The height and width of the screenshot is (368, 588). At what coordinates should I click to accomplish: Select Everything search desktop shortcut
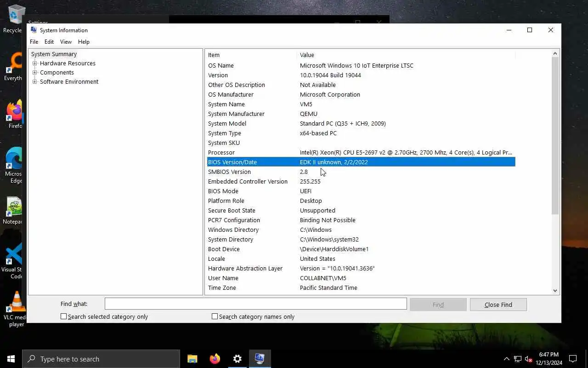point(14,67)
